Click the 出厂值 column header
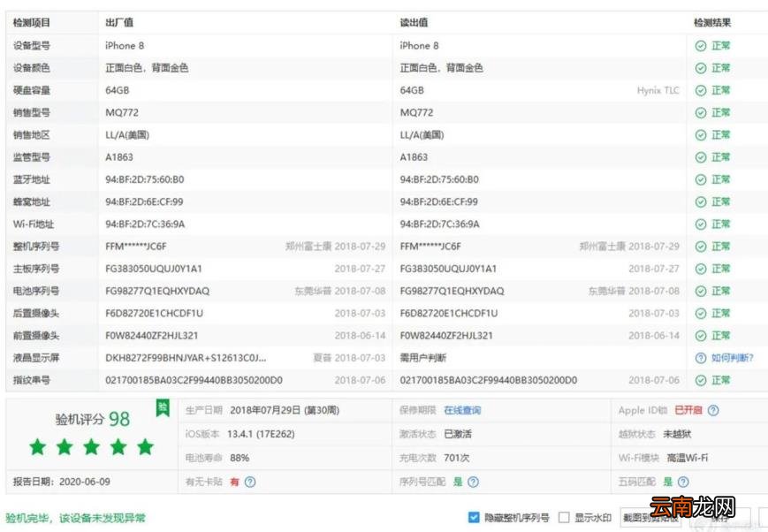The image size is (768, 532). (119, 22)
